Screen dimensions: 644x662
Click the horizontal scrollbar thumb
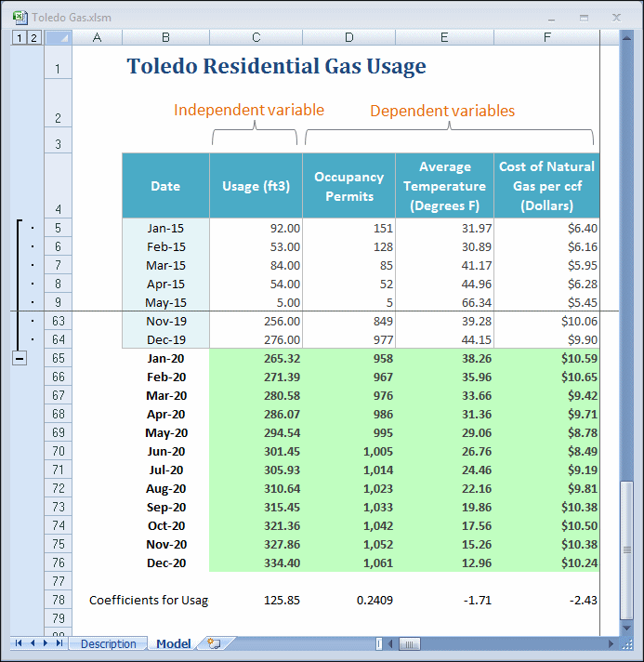pos(410,643)
